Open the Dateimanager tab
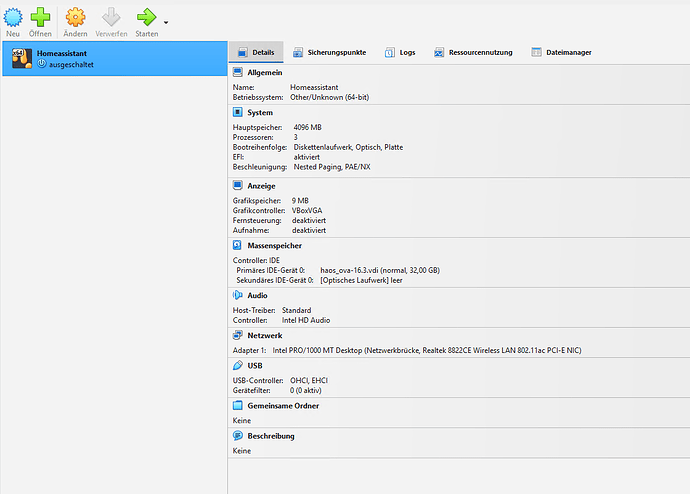 [562, 52]
